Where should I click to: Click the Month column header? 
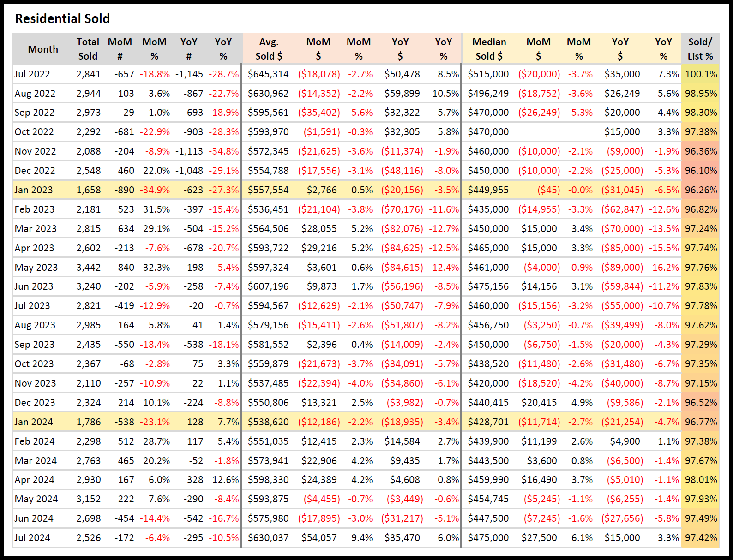click(43, 49)
